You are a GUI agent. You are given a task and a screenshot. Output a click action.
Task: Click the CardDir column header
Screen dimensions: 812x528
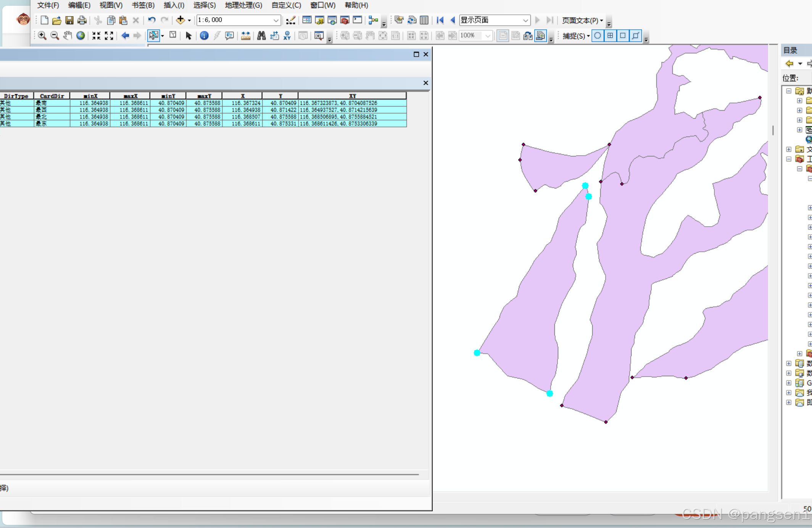coord(52,96)
